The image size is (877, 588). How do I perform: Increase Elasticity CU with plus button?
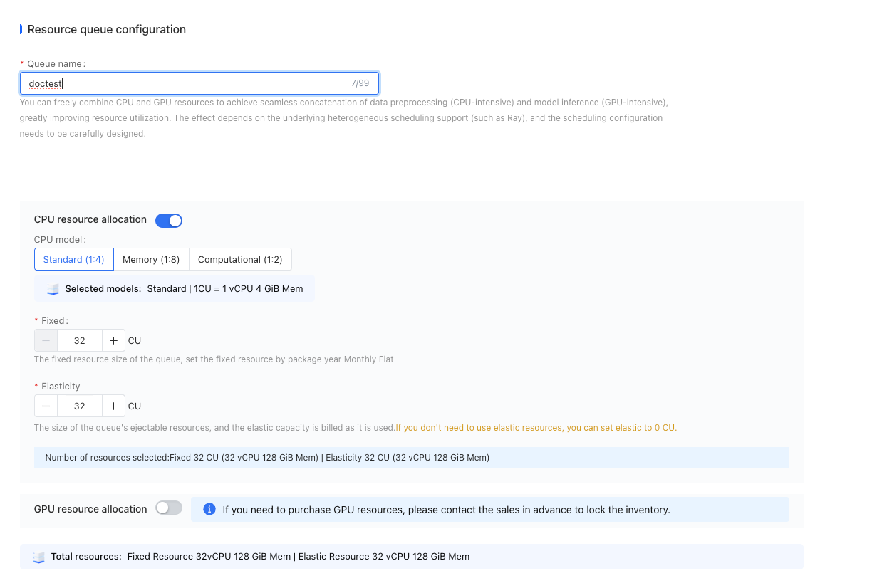tap(113, 406)
